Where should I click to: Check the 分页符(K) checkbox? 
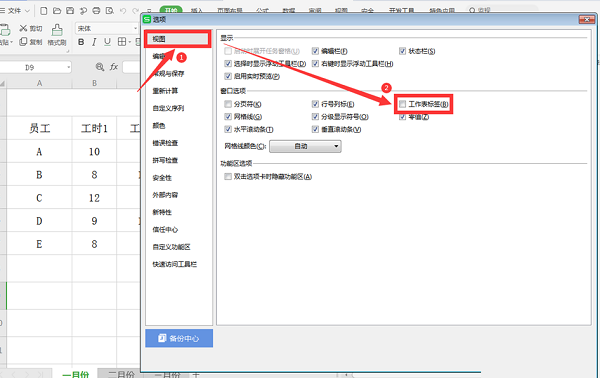228,104
